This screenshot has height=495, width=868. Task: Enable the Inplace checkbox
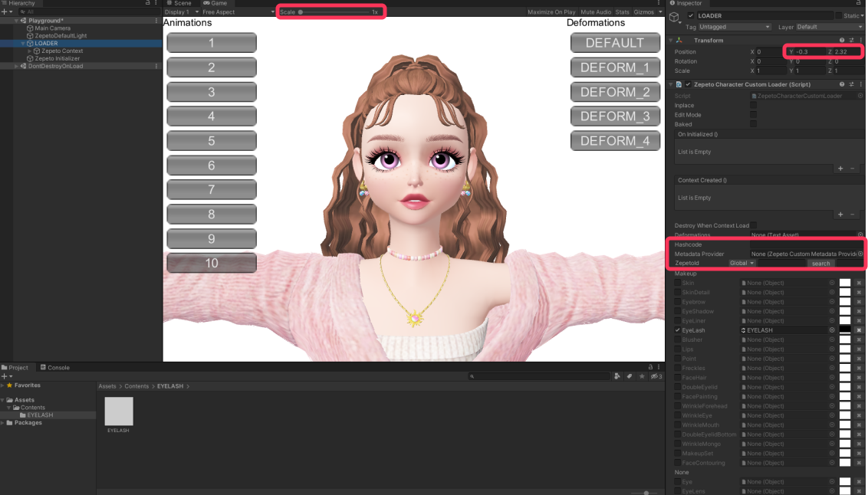[754, 105]
